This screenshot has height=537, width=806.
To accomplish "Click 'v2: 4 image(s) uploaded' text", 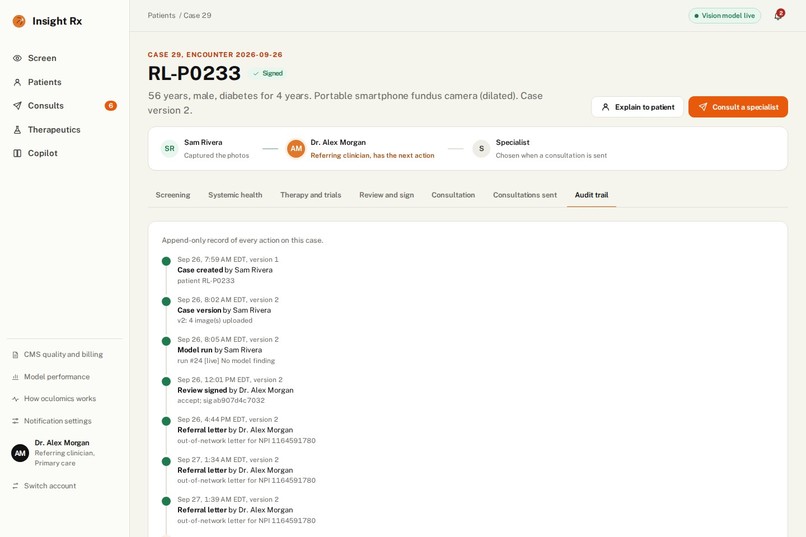I will coord(215,321).
